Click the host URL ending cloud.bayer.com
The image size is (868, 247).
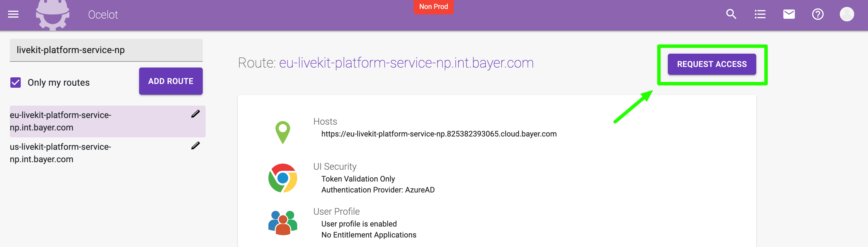439,134
